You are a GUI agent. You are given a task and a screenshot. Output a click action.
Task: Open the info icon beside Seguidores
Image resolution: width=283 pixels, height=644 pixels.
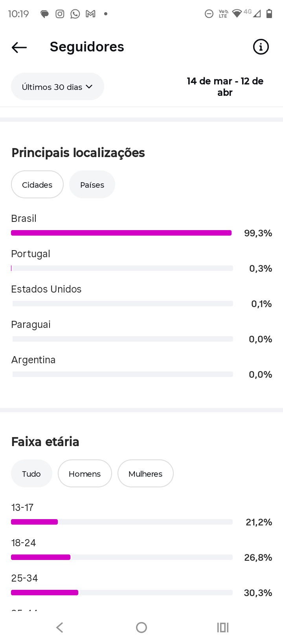coord(261,47)
